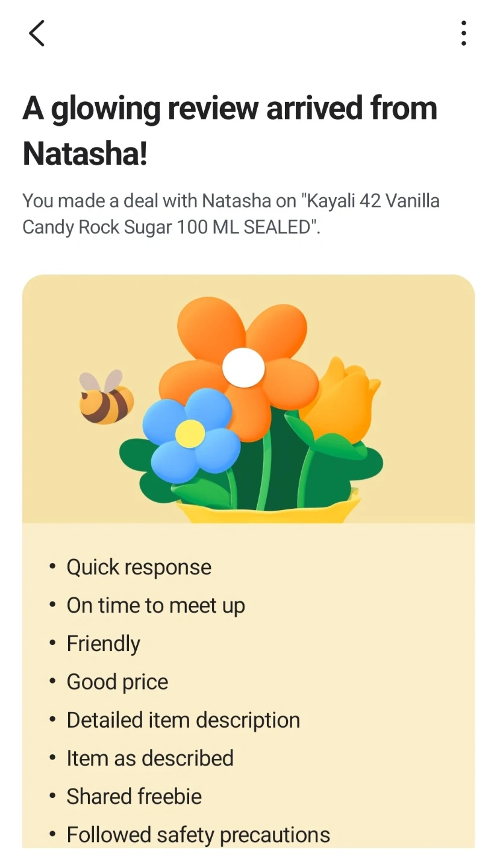Viewport: 497px width, 868px height.
Task: Select "Detailed item description" in the list
Action: tap(183, 720)
